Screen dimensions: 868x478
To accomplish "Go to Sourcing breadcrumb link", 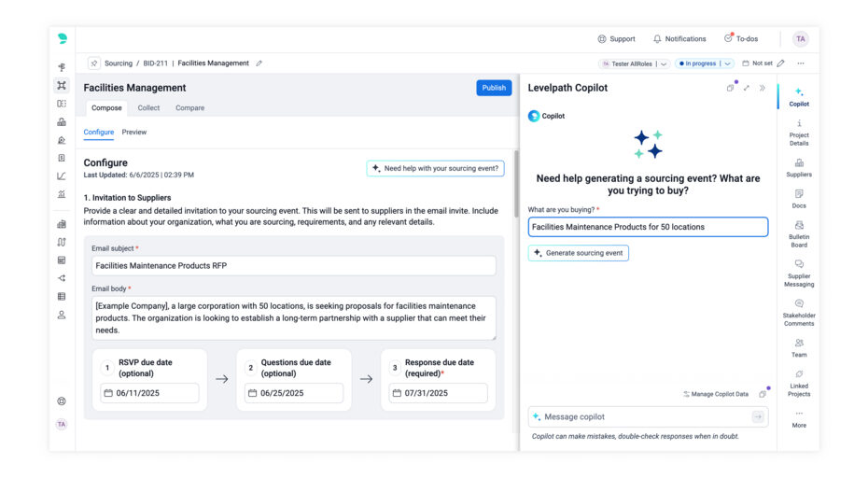I will pyautogui.click(x=119, y=63).
